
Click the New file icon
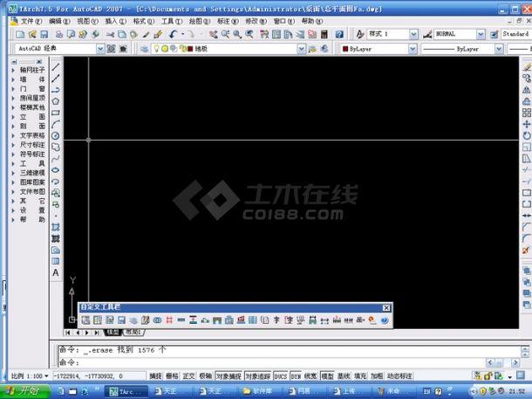(x=20, y=34)
